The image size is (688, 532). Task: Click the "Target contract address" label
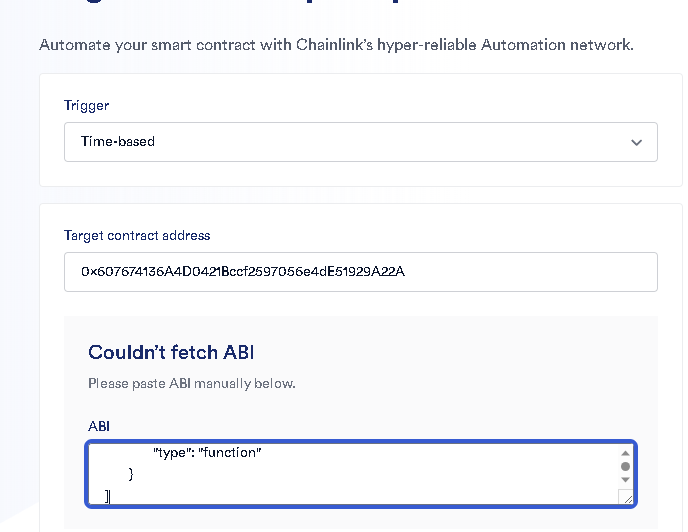pyautogui.click(x=137, y=235)
